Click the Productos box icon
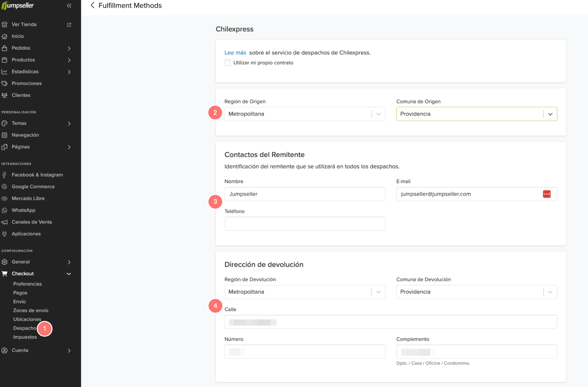The height and width of the screenshot is (387, 588). point(4,60)
